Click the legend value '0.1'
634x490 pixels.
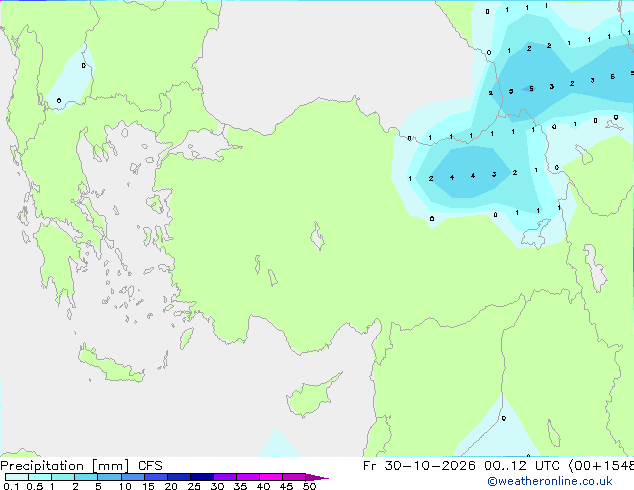point(11,486)
